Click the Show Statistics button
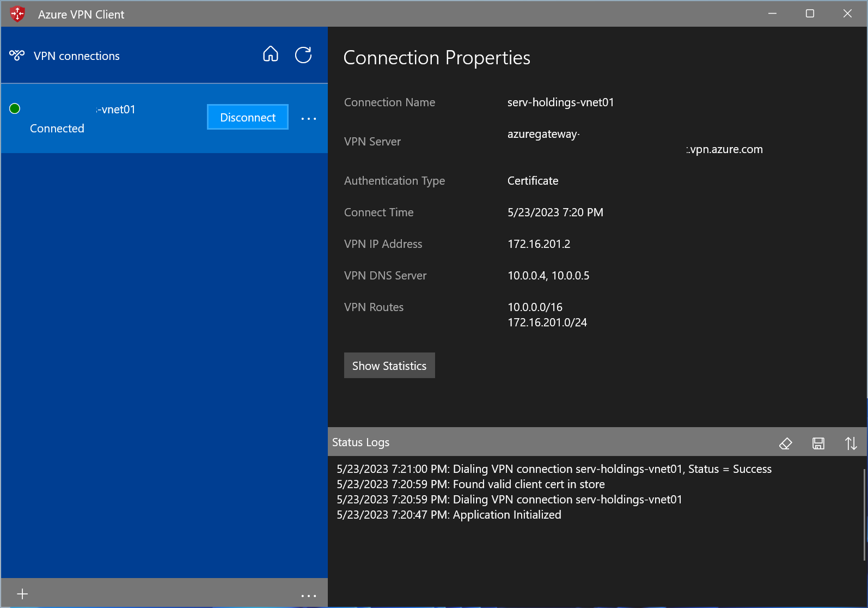The width and height of the screenshot is (868, 608). click(x=389, y=366)
